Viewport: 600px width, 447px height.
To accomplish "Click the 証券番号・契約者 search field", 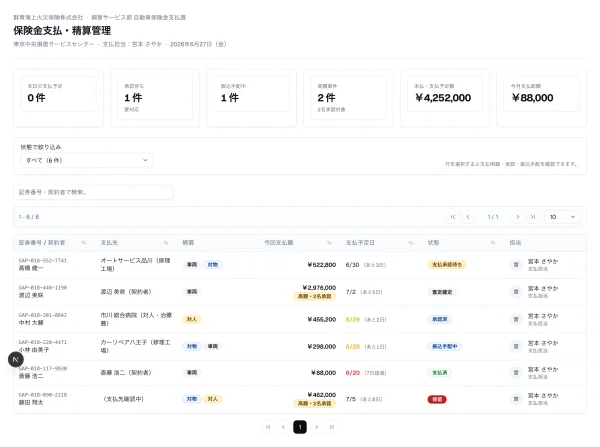I will [93, 192].
